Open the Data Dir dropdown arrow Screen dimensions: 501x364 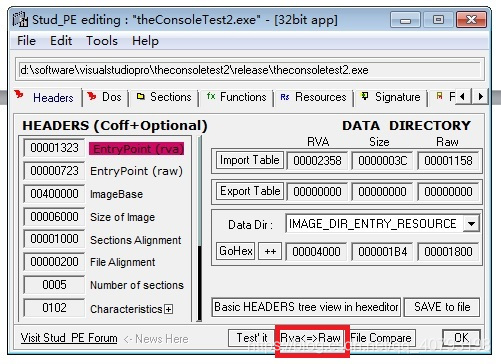[471, 224]
